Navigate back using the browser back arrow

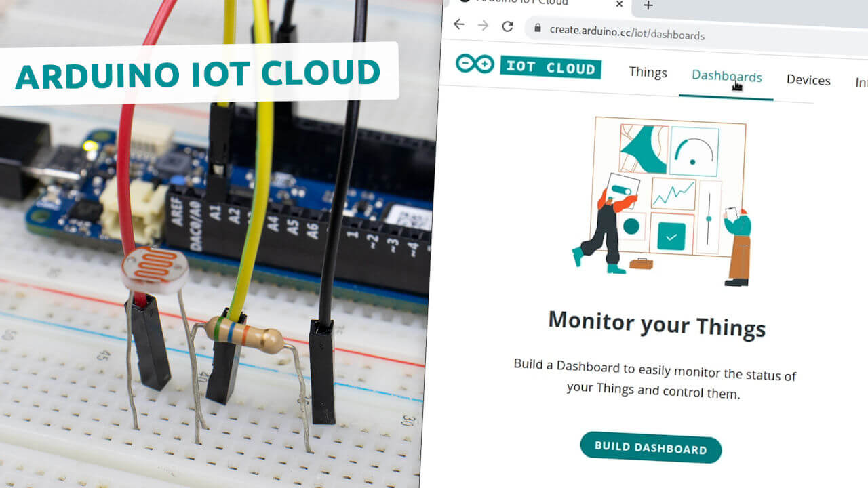pyautogui.click(x=458, y=24)
